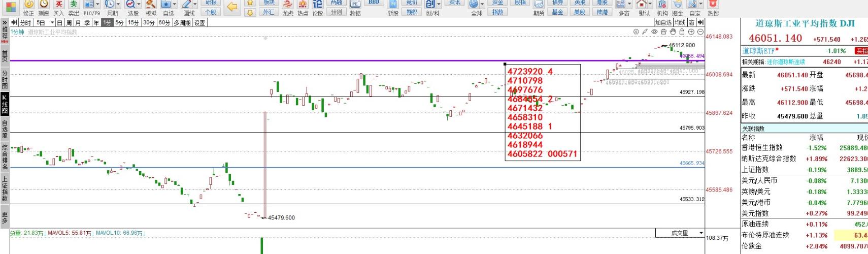Expand the F10/F9 dropdown arrow
868x254 pixels.
pyautogui.click(x=98, y=4)
